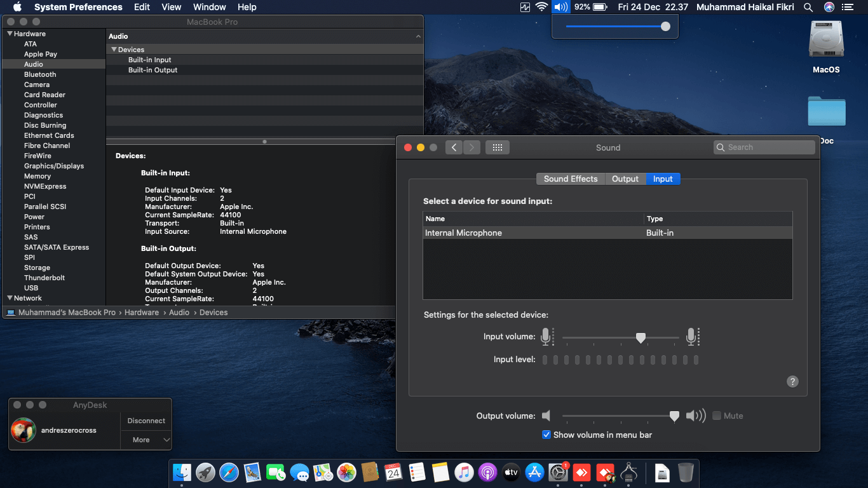Collapse the Hardware tree section
The image size is (868, 488).
10,34
